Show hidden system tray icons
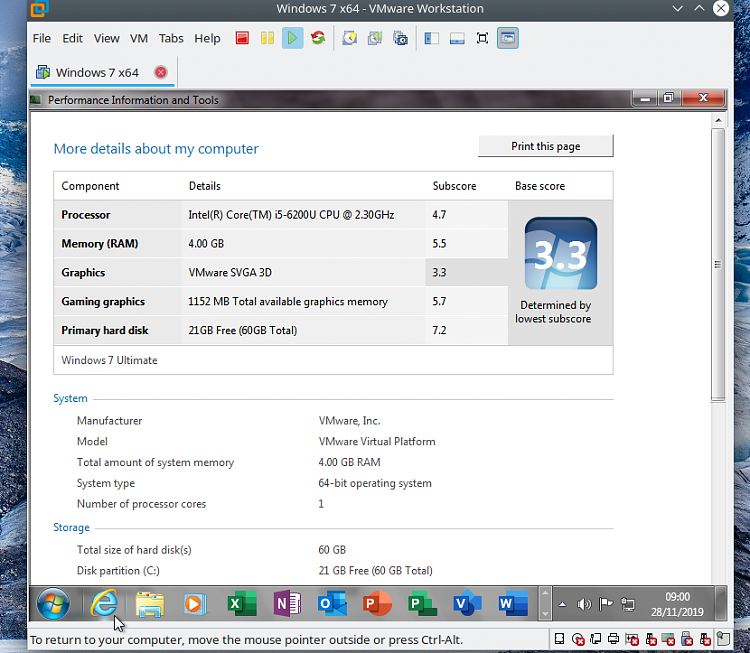Viewport: 750px width, 653px height. [x=562, y=604]
